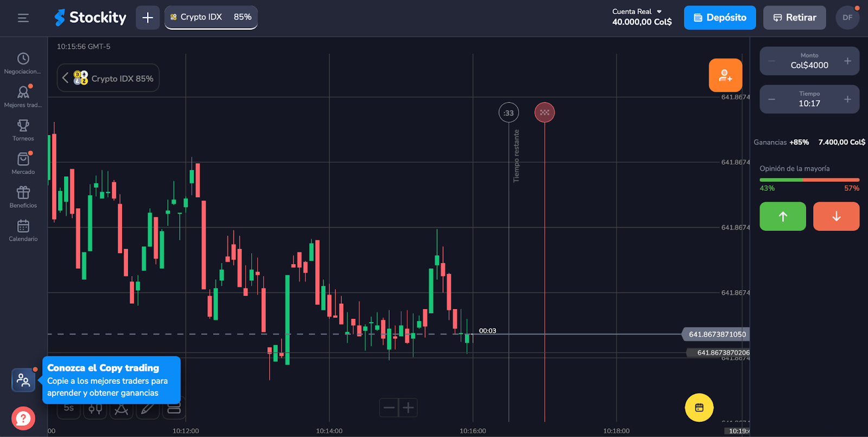868x437 pixels.
Task: Open Mercado in sidebar
Action: pyautogui.click(x=23, y=163)
